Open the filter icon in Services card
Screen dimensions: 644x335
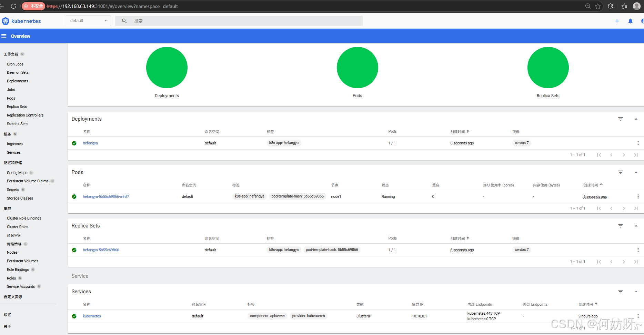[x=621, y=292]
